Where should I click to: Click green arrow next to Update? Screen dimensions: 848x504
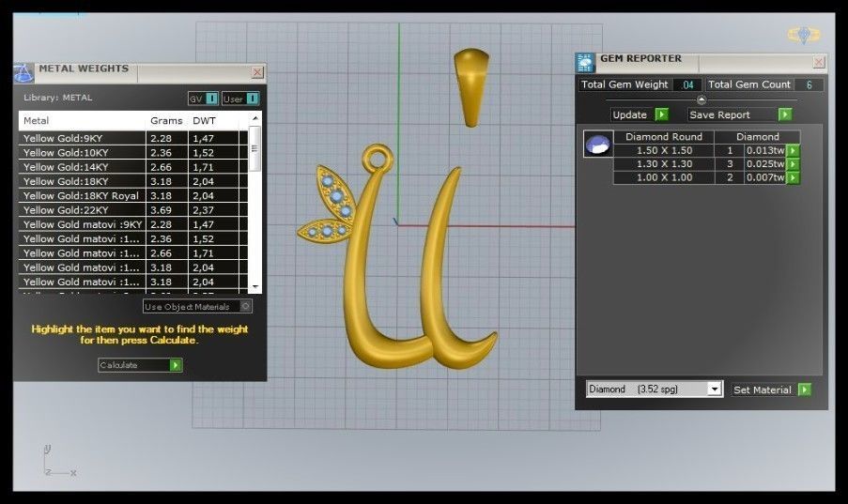coord(661,115)
